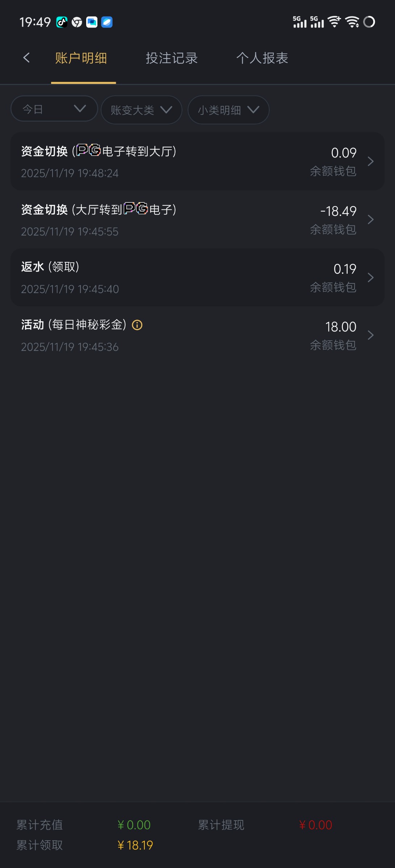Screen dimensions: 395x868
Task: Tap the Wi-Fi icon in status bar
Action: coord(352,22)
